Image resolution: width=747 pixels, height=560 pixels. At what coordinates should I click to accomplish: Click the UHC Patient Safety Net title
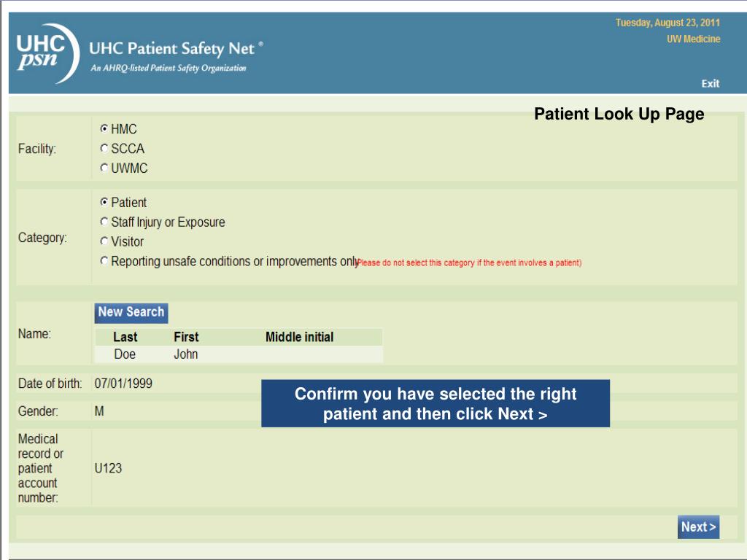[172, 49]
